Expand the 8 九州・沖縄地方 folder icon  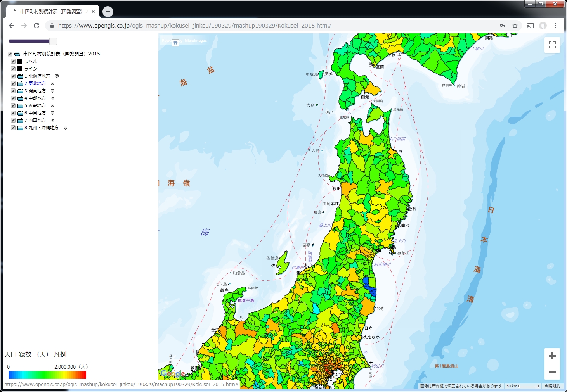point(20,128)
